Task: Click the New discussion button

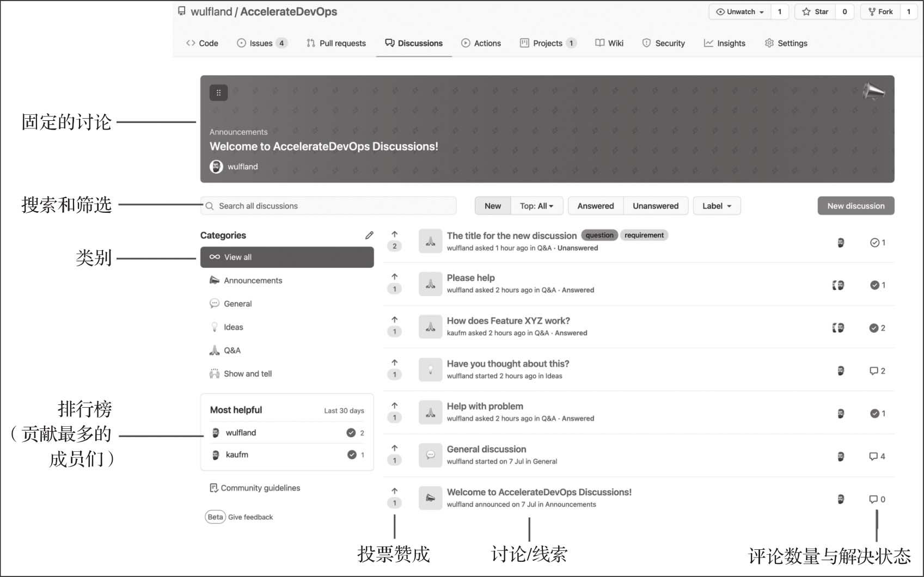Action: coord(856,206)
